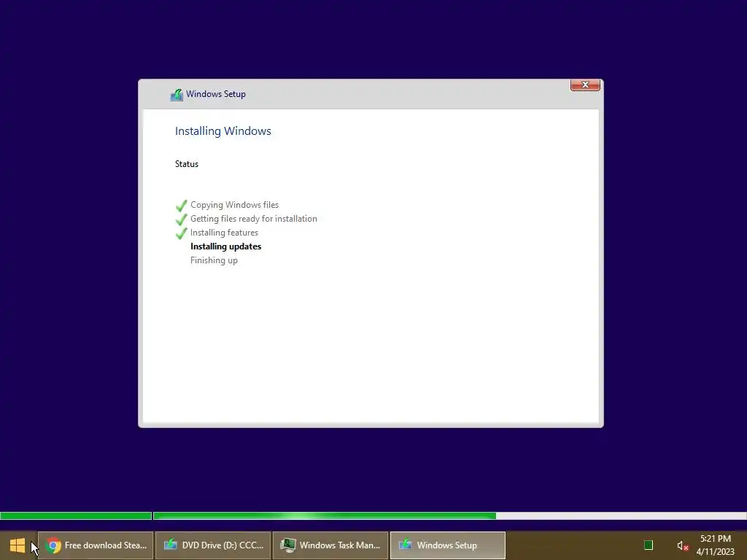Click the checkmark next to Copying Windows files
Screen dimensions: 747x560
(x=181, y=206)
